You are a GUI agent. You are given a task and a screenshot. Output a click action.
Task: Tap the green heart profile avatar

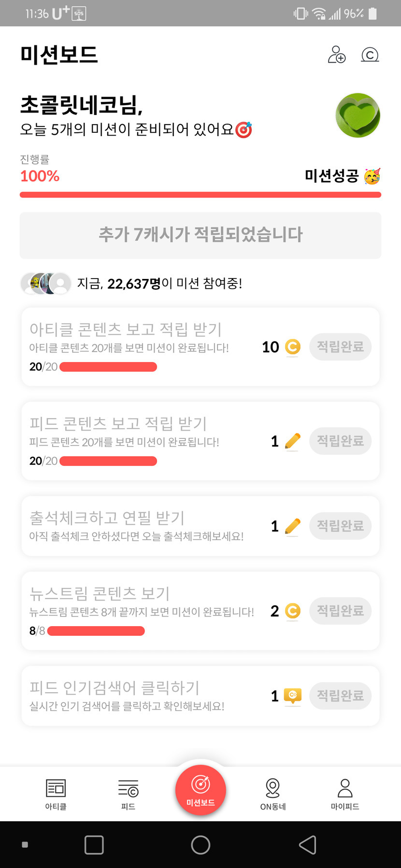(x=358, y=115)
